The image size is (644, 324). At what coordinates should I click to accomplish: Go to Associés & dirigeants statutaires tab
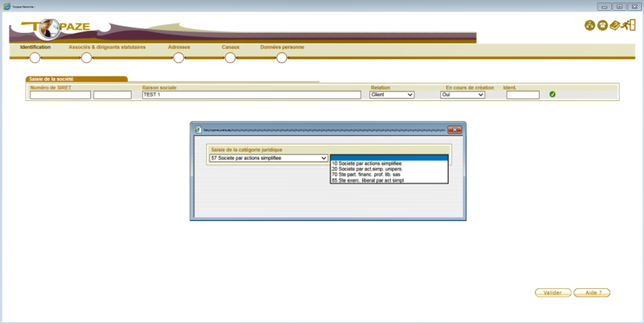pos(107,47)
